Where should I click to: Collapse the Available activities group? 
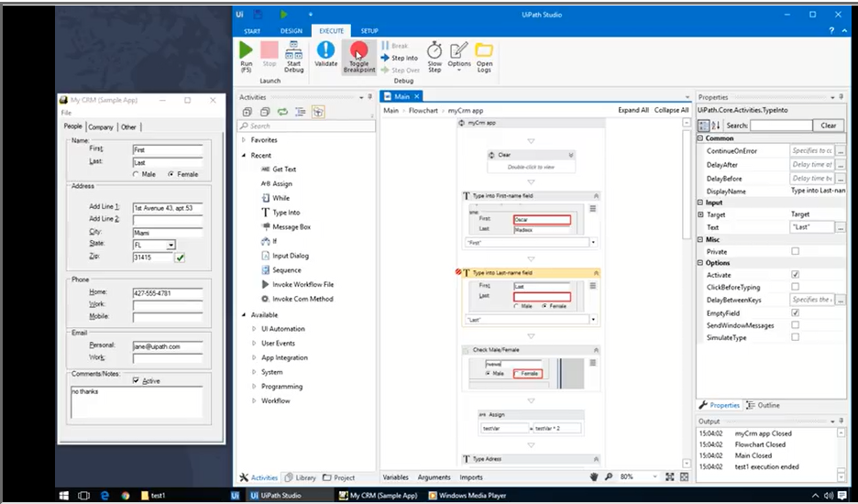pos(244,314)
